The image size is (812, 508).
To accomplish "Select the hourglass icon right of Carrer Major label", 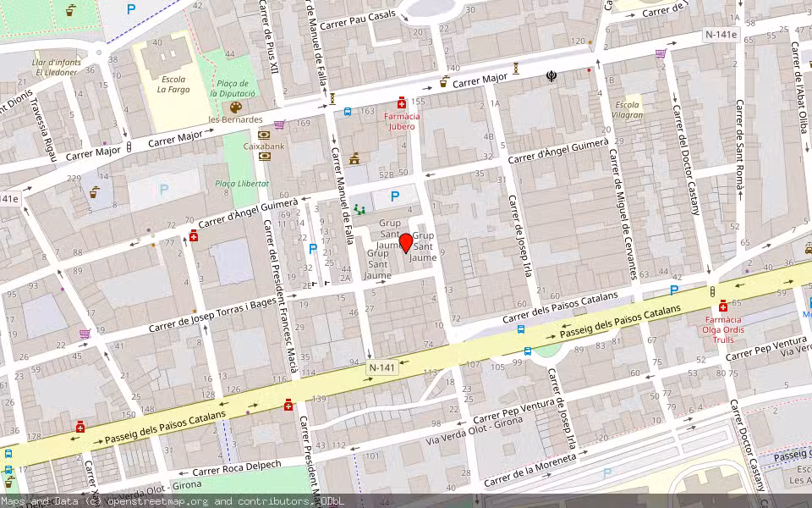I will click(x=516, y=69).
